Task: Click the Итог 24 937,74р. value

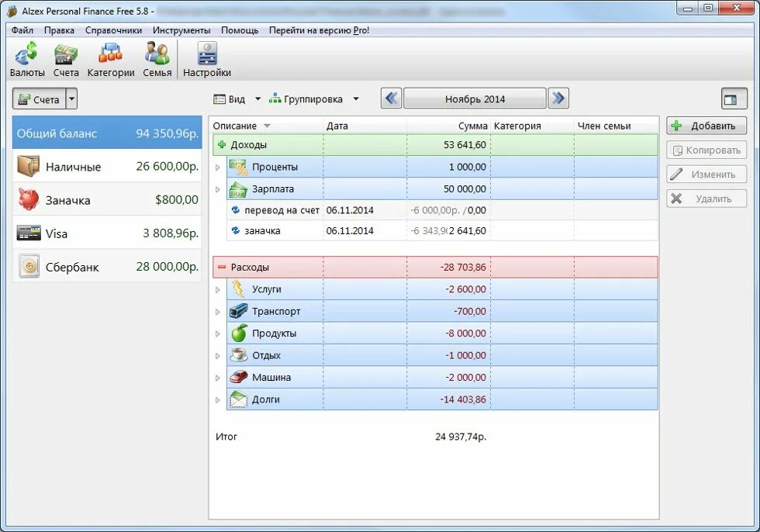Action: [x=461, y=437]
